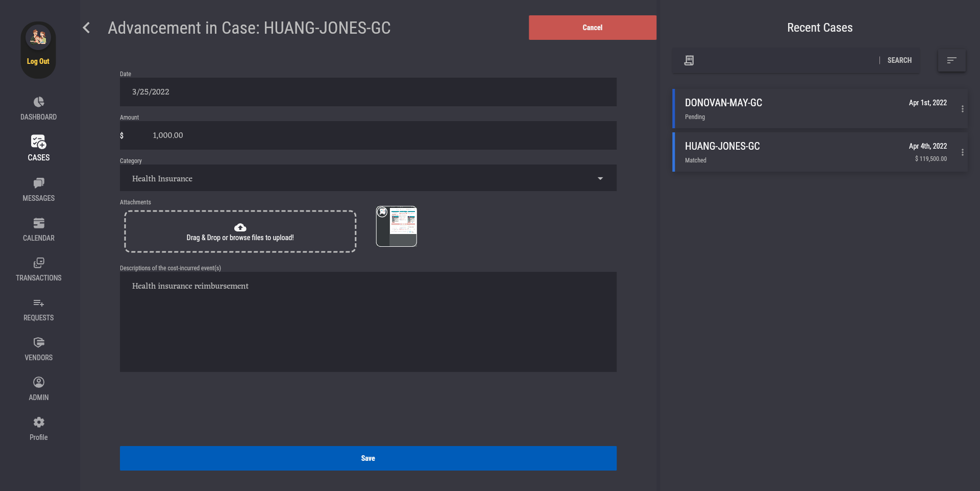Open options menu for DONOVAN-MAY-GC case
This screenshot has height=491, width=980.
(962, 109)
